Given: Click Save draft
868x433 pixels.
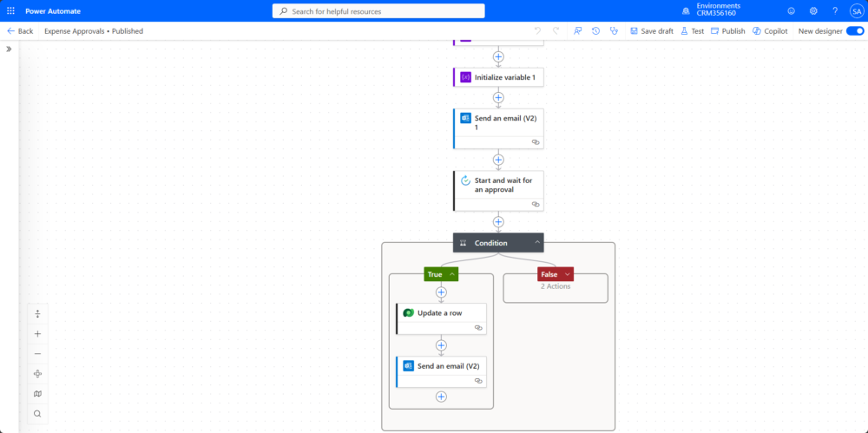Looking at the screenshot, I should pyautogui.click(x=651, y=31).
